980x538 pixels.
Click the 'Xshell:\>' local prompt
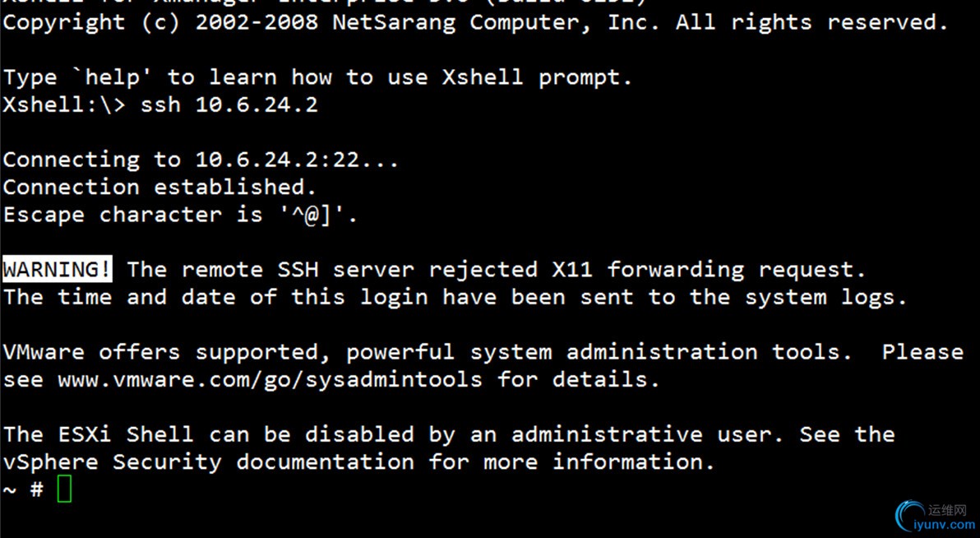[x=64, y=104]
